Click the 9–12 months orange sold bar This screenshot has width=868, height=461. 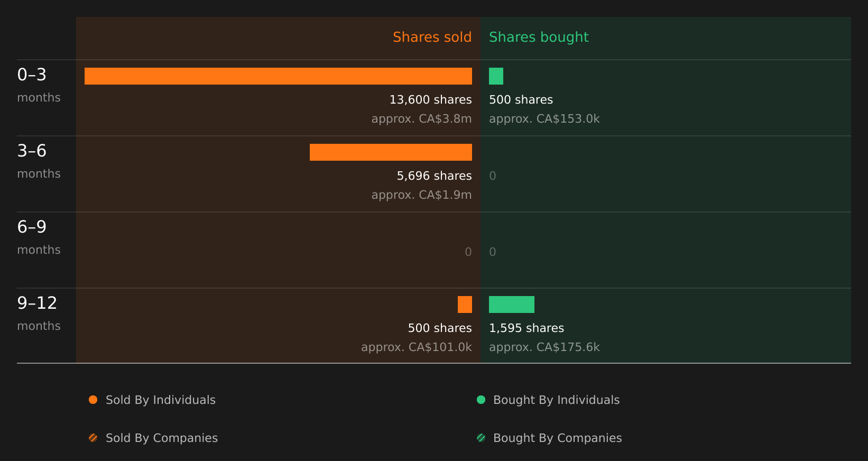click(x=465, y=305)
